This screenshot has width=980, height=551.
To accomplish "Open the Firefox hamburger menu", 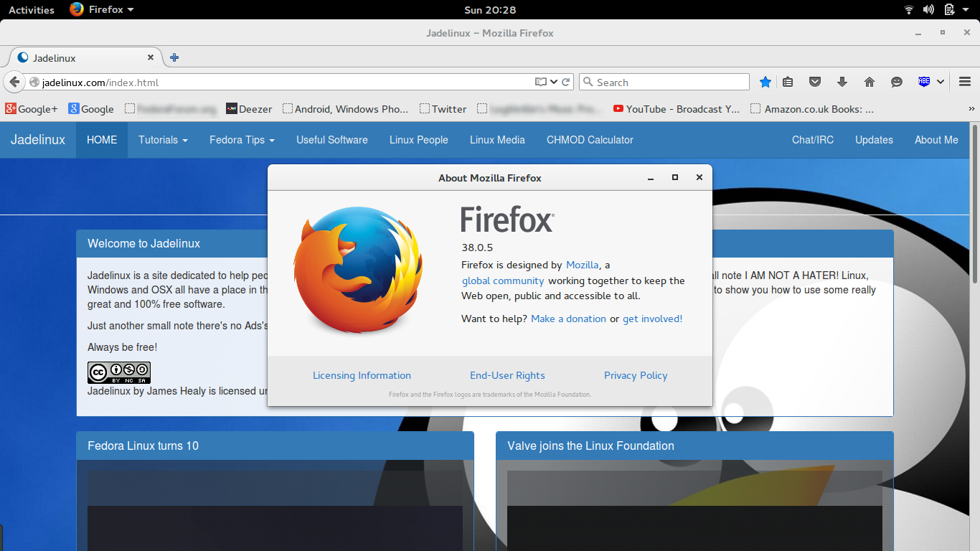I will point(965,82).
